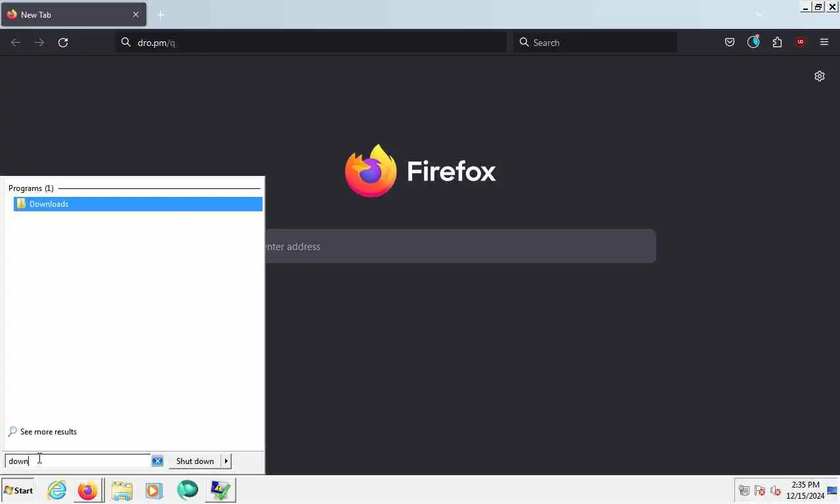Image resolution: width=840 pixels, height=504 pixels.
Task: Click search magnifier in address bar
Action: [126, 43]
